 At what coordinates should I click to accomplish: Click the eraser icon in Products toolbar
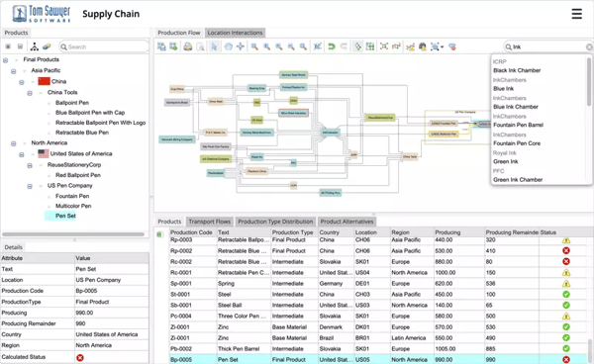pyautogui.click(x=47, y=46)
